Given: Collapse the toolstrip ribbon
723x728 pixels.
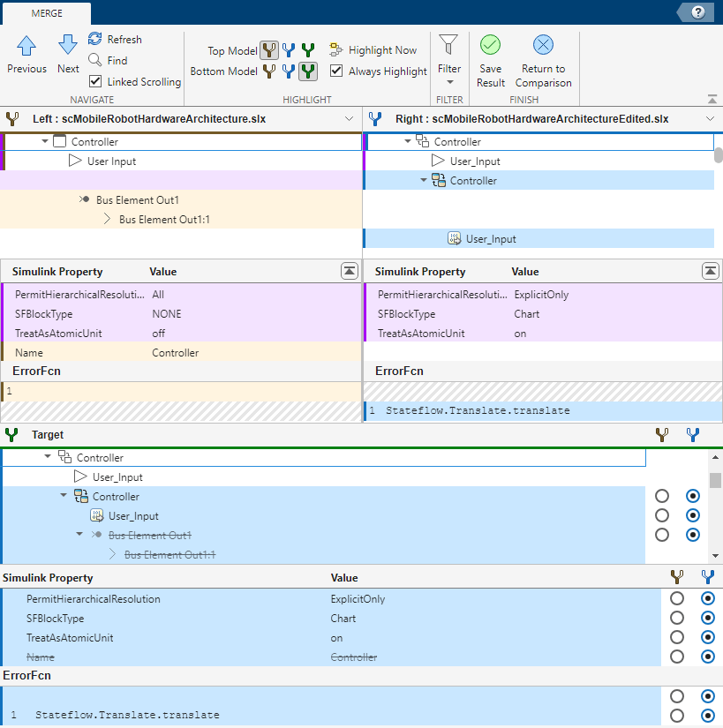Looking at the screenshot, I should 712,99.
